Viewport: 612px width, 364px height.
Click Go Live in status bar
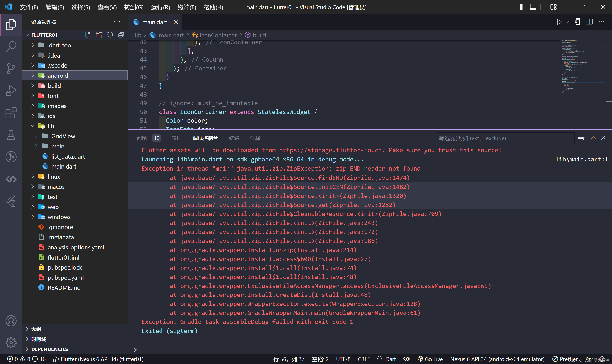click(430, 359)
